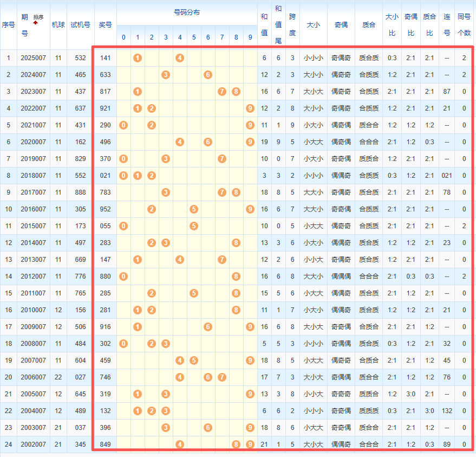Select ball 7 in the 2023007 row
Screen dimensions: 476x457
[x=222, y=92]
